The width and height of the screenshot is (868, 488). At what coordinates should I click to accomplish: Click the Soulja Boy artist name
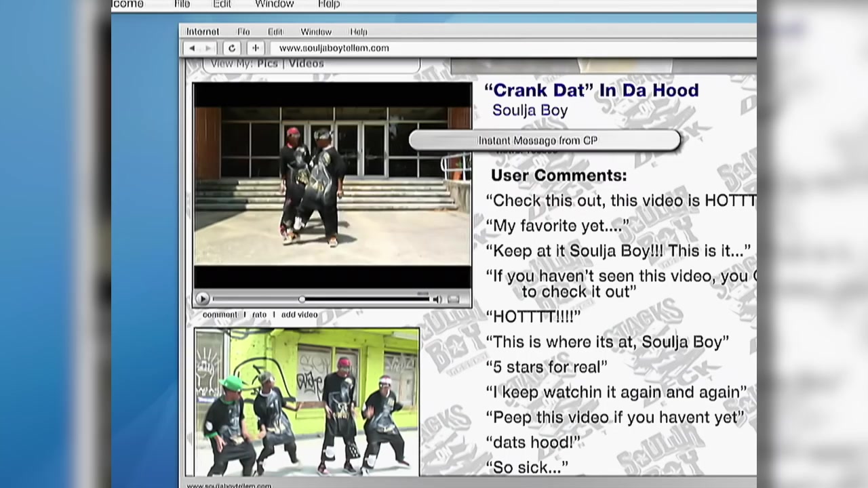click(x=530, y=110)
